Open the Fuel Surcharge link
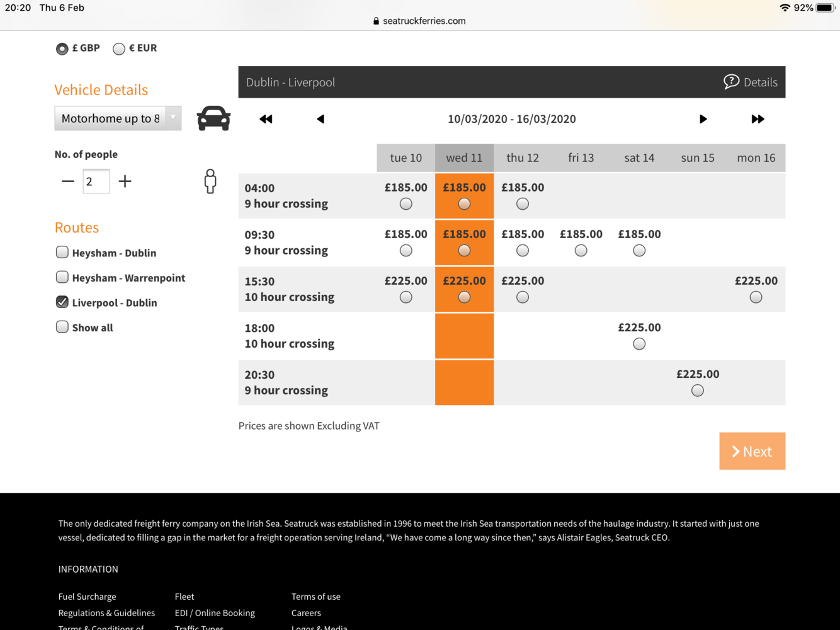 87,597
